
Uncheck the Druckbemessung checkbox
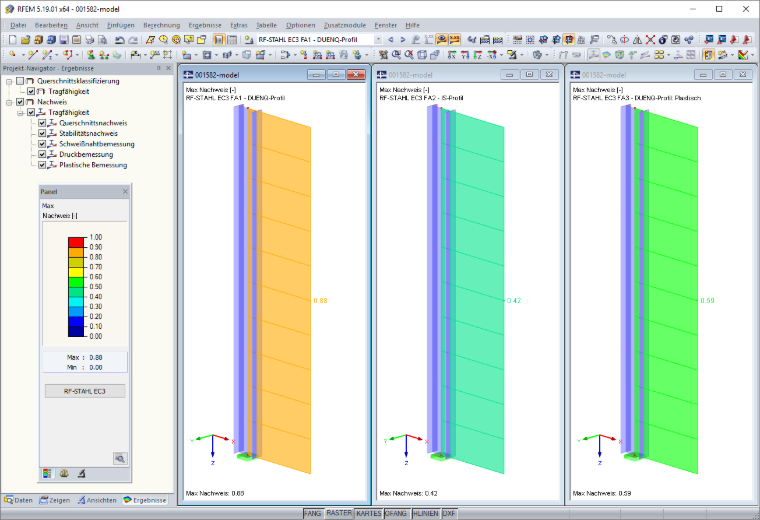point(42,154)
